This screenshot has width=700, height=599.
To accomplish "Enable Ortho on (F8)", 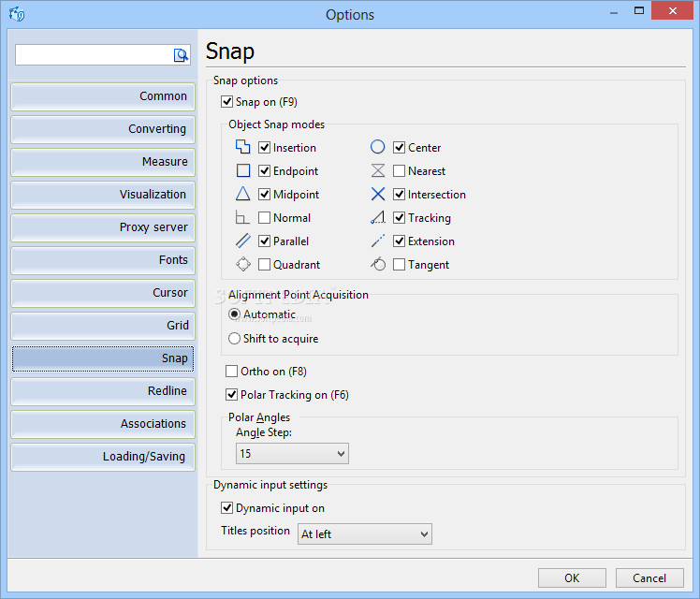I will 231,372.
